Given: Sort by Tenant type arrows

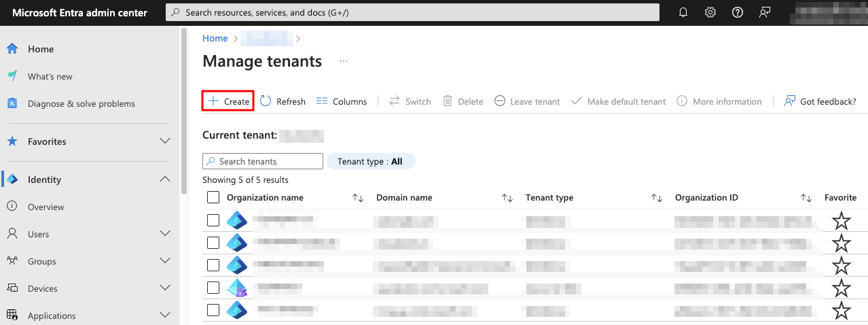Looking at the screenshot, I should (x=657, y=198).
